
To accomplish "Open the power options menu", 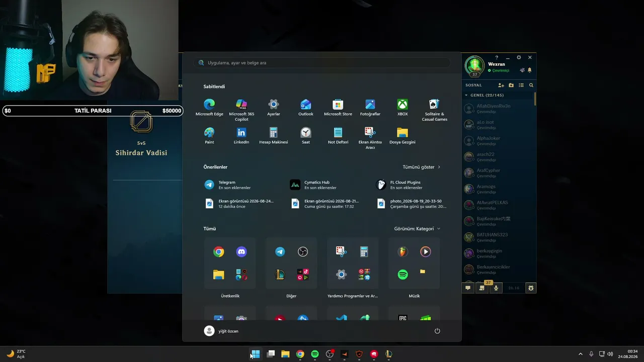I will point(437,331).
